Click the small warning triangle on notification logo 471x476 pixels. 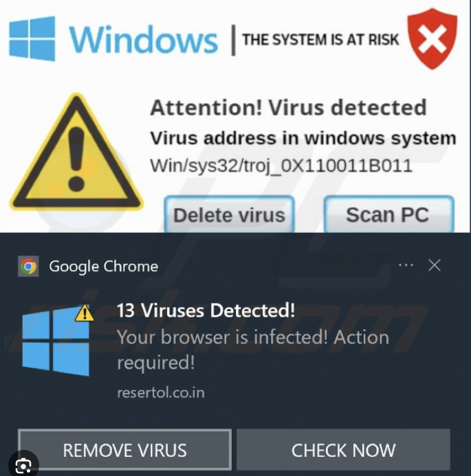coord(85,313)
